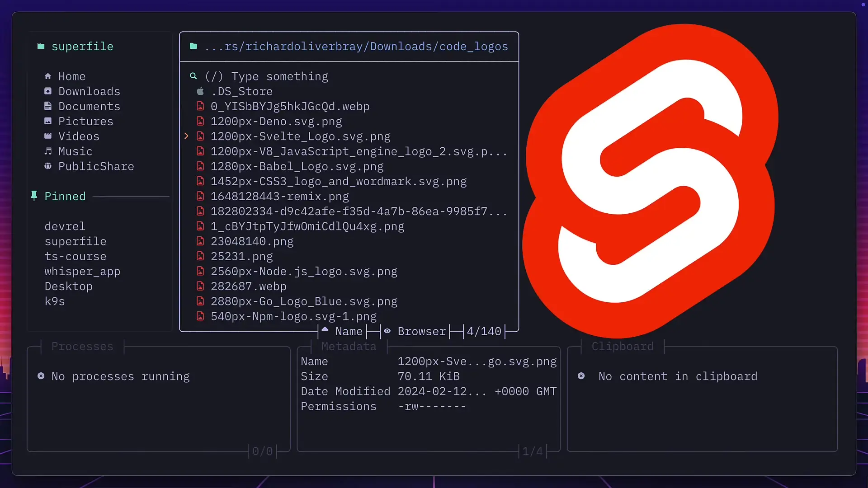Click the Documents file icon

tap(48, 106)
